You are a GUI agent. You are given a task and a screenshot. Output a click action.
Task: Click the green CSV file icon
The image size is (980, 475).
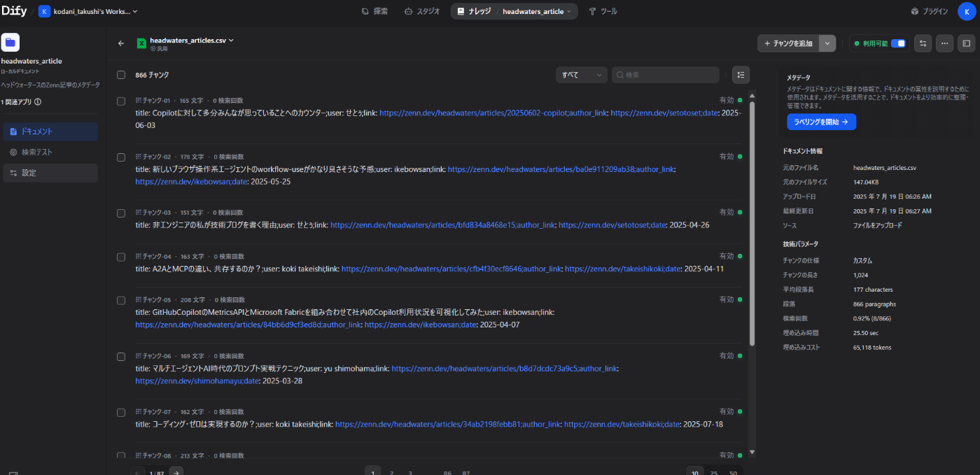(x=141, y=43)
